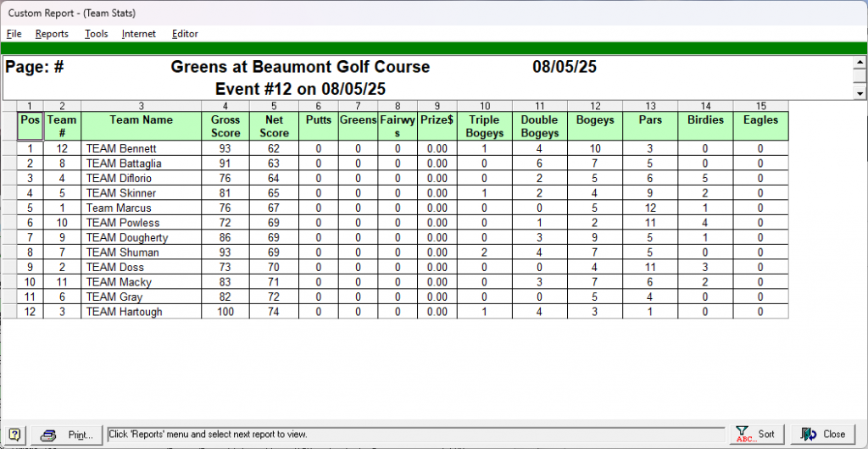Open the File menu

(x=14, y=34)
